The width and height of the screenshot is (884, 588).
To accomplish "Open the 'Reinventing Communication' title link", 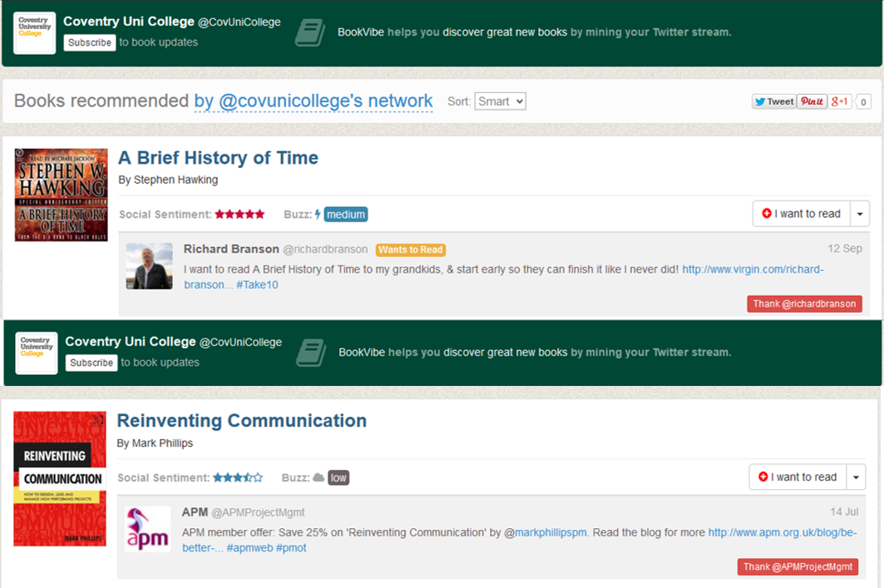I will click(241, 421).
